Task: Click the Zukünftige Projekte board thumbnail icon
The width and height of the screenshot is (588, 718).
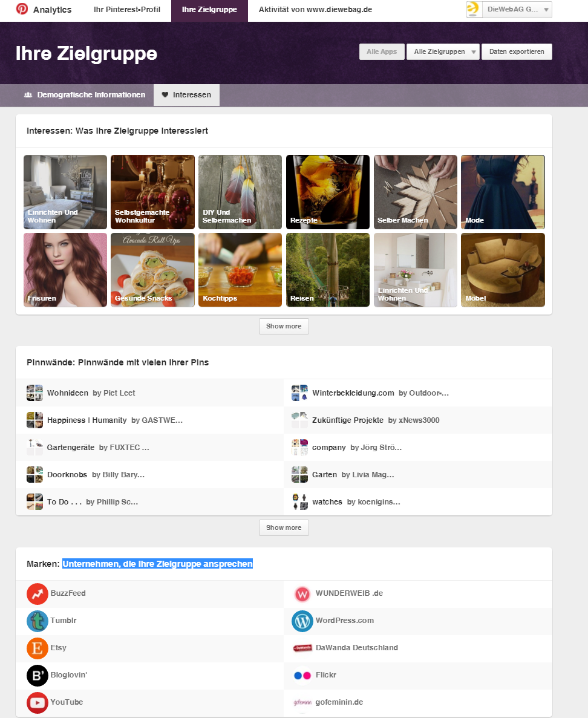Action: 300,420
